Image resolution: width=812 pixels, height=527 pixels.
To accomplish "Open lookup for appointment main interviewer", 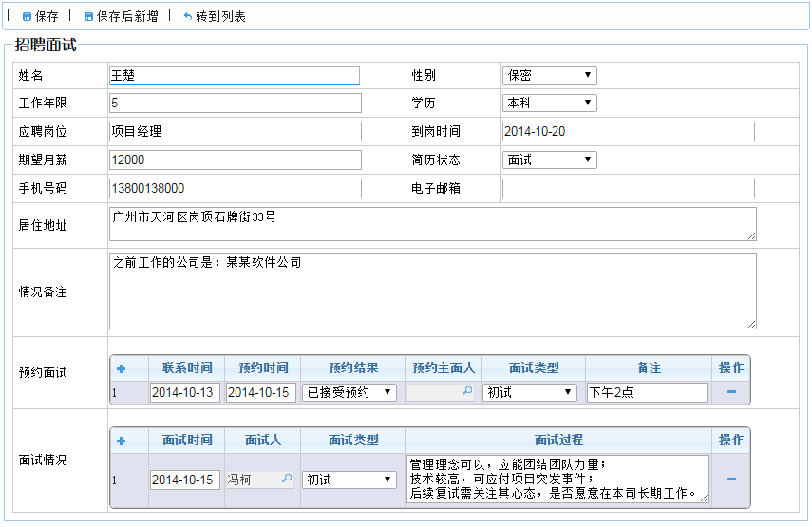I will (x=467, y=392).
